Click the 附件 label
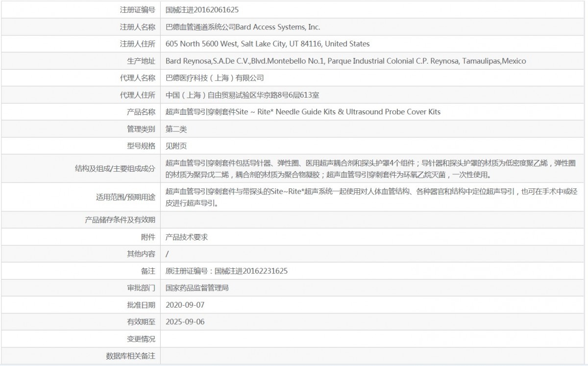Viewport: 588px width, 366px height. pos(148,236)
